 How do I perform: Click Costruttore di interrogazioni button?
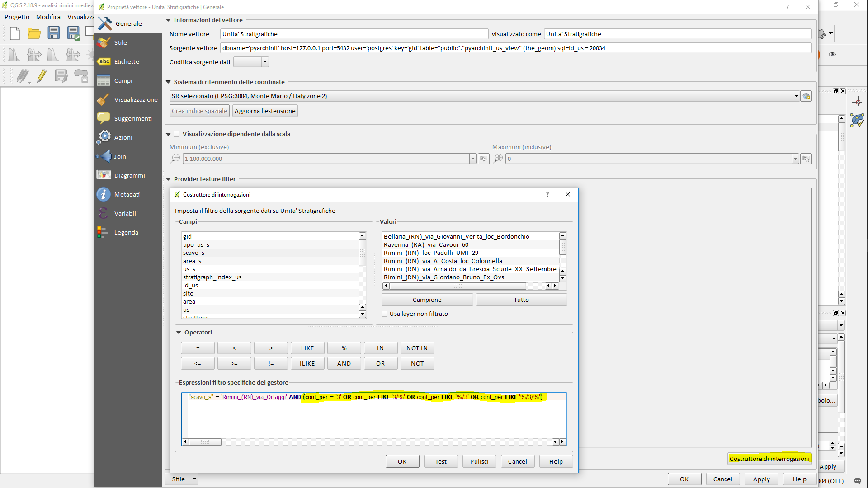pyautogui.click(x=769, y=459)
